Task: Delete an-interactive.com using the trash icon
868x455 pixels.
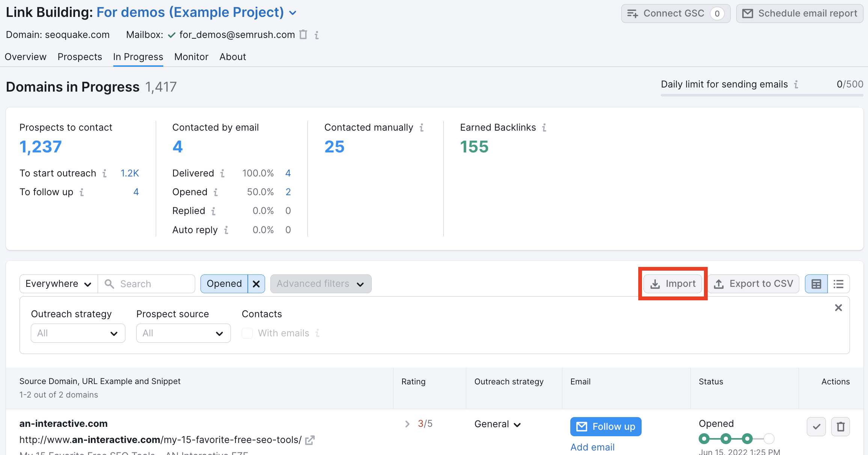Action: (x=841, y=426)
